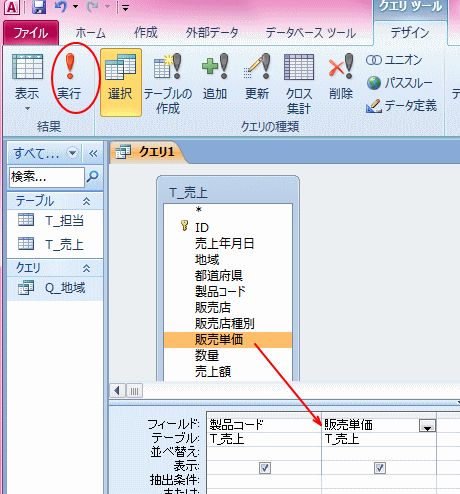Image resolution: width=460 pixels, height=494 pixels.
Task: Select the パススルー pass-through query
Action: coord(400,83)
